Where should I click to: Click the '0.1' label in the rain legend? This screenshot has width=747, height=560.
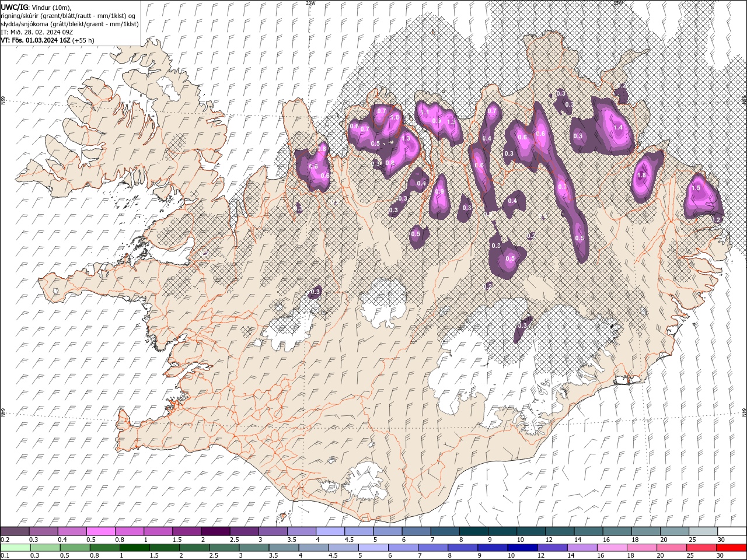5,556
